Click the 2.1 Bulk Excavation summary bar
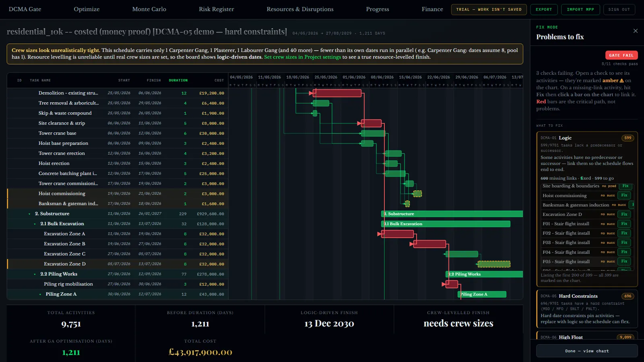The image size is (644, 362). coord(446,224)
